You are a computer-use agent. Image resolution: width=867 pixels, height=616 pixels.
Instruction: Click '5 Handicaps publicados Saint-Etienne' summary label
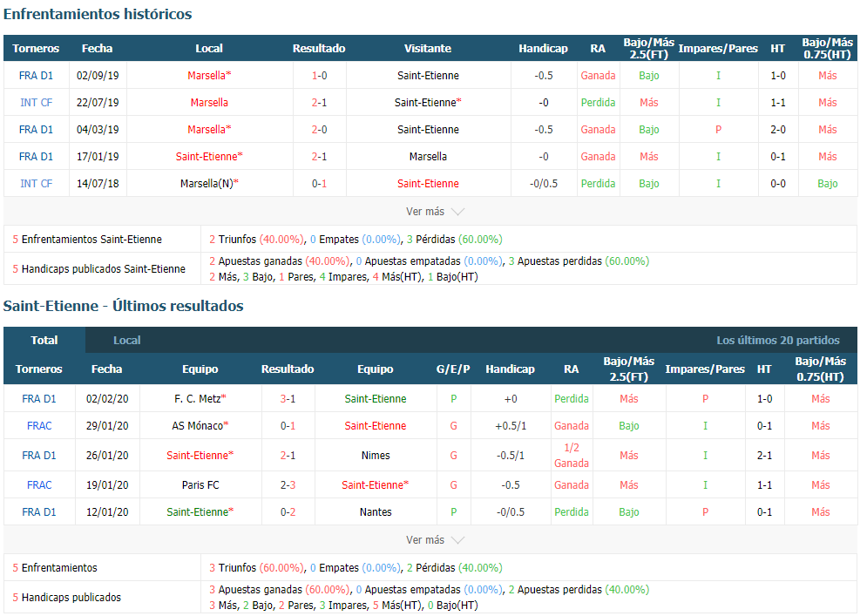(99, 269)
